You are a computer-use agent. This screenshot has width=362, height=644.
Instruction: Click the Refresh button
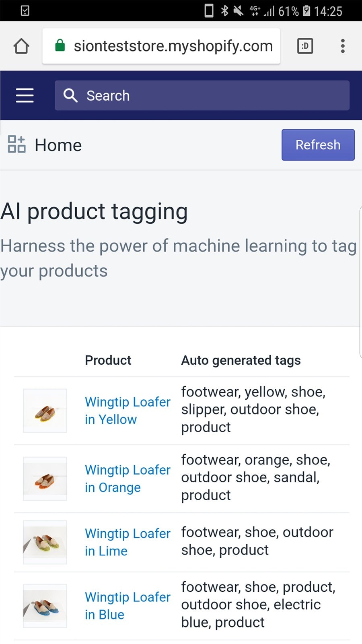point(318,145)
